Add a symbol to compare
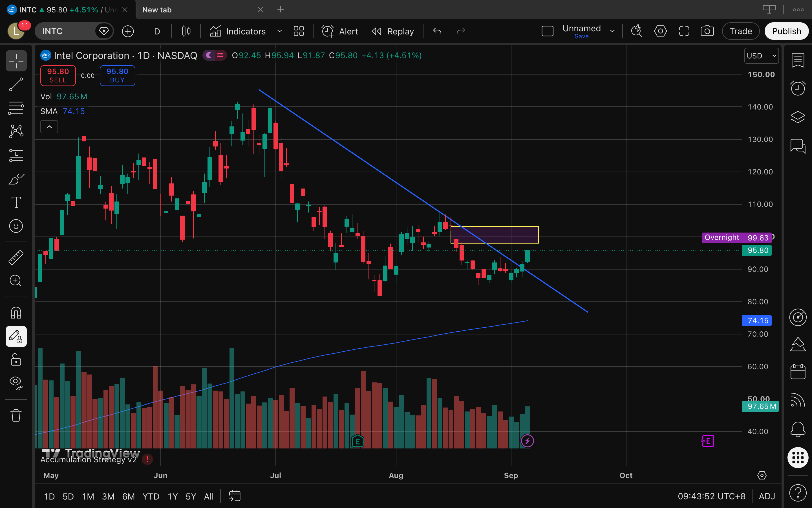 pyautogui.click(x=128, y=31)
